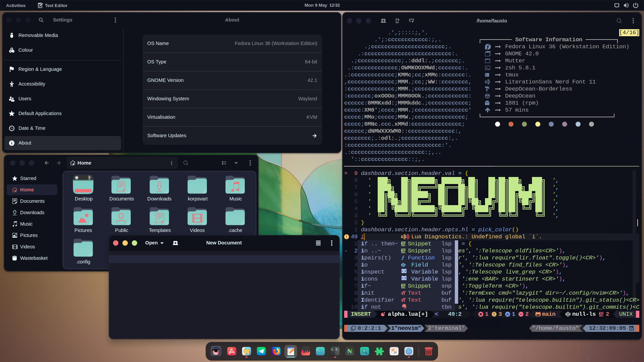The image size is (644, 362).
Task: Open the terminal window menu
Action: 633,21
